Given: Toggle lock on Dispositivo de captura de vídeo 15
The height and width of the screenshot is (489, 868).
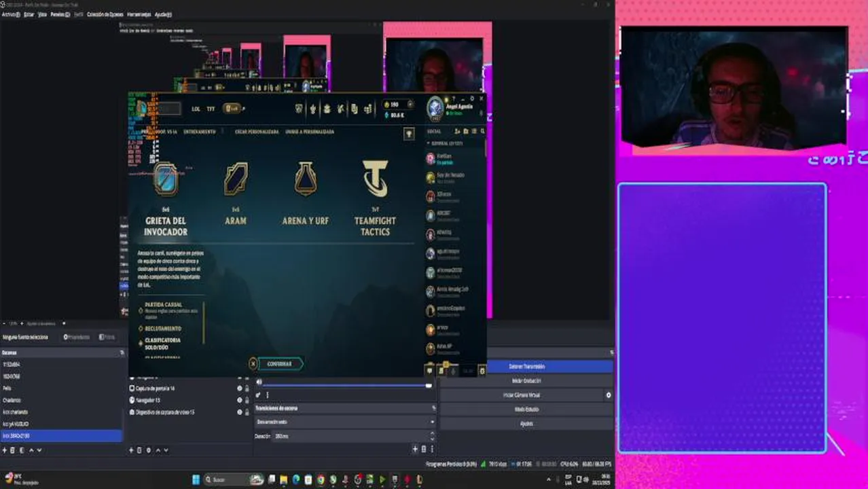Looking at the screenshot, I should click(247, 412).
